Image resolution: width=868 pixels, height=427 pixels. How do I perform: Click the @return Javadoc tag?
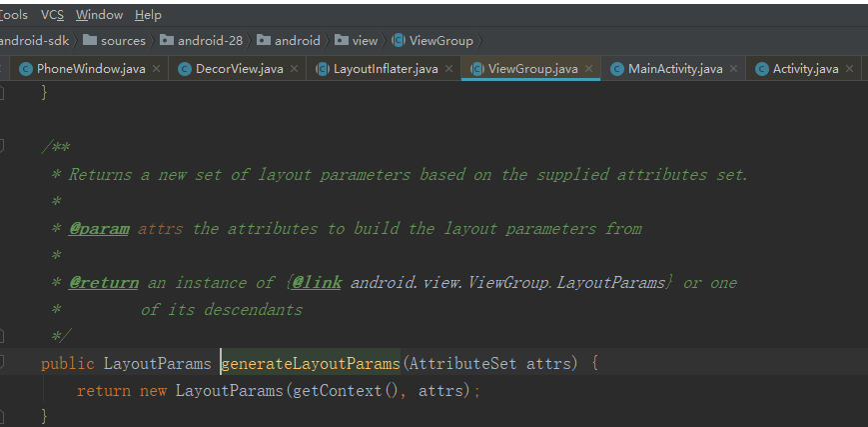coord(104,283)
